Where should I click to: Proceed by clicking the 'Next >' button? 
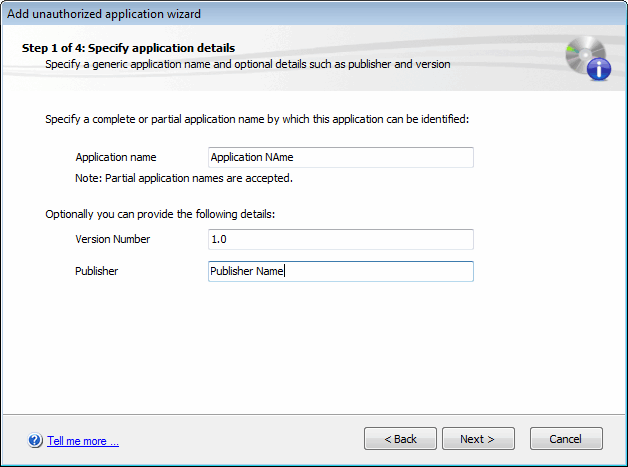tap(478, 439)
